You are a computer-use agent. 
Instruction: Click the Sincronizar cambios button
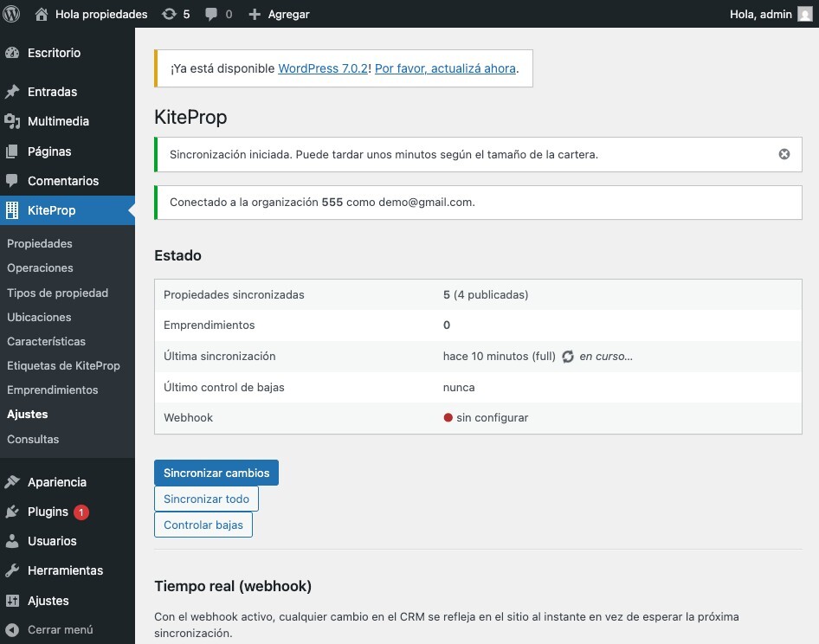pyautogui.click(x=216, y=473)
